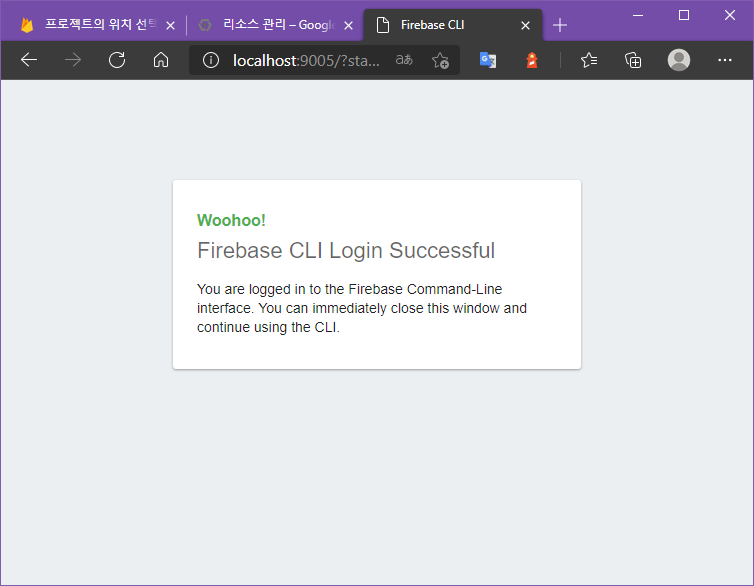Viewport: 754px width, 586px height.
Task: Open the translate/read aloud language icon
Action: pos(404,60)
